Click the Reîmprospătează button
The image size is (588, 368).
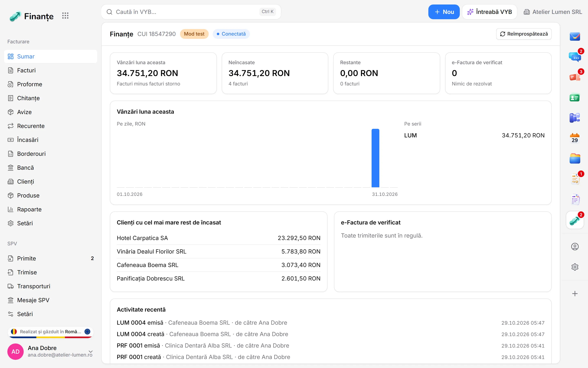tap(524, 34)
